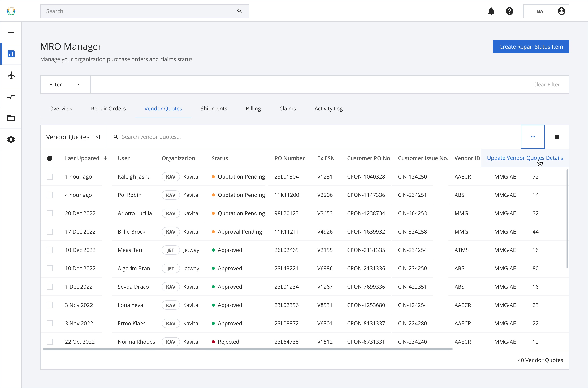The width and height of the screenshot is (588, 388).
Task: Click the horizontal table scrollbar
Action: (x=248, y=349)
